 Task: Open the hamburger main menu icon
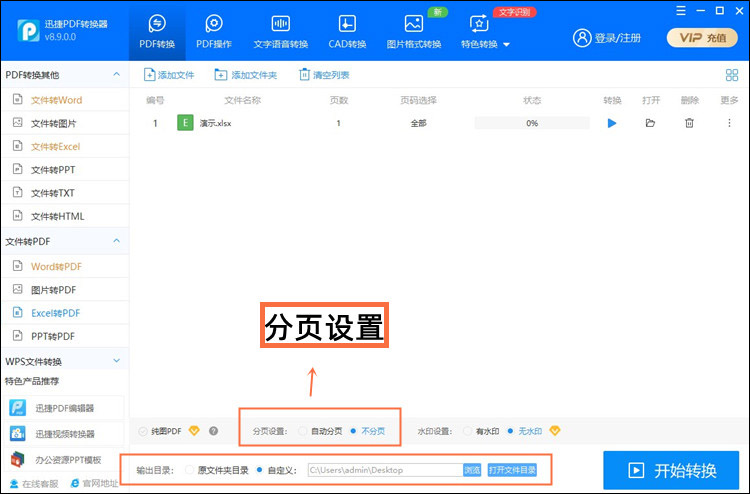point(681,11)
